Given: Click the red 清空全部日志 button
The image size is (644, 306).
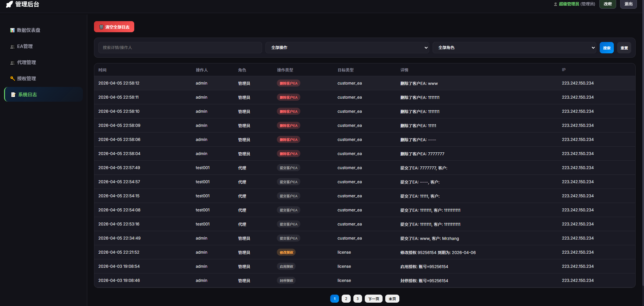Looking at the screenshot, I should (x=114, y=27).
